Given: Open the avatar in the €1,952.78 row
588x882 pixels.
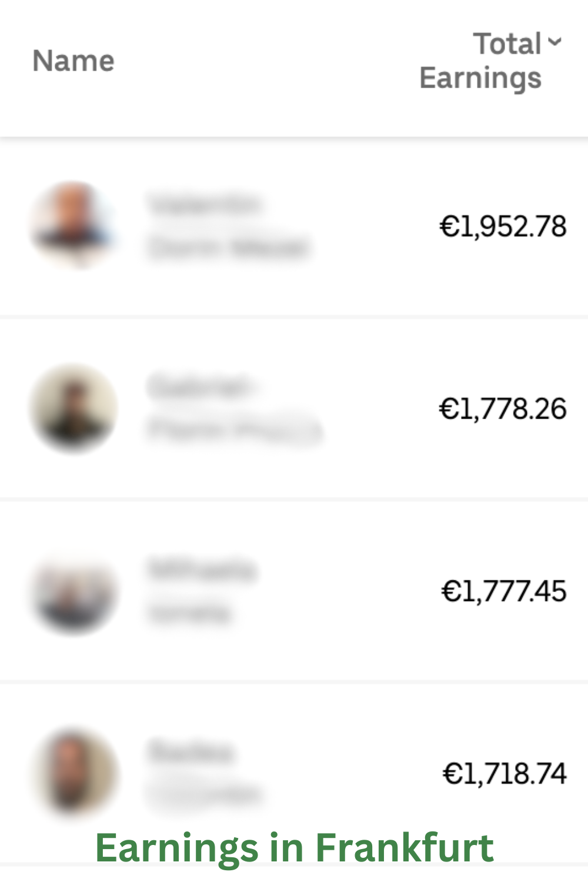Looking at the screenshot, I should 72,224.
